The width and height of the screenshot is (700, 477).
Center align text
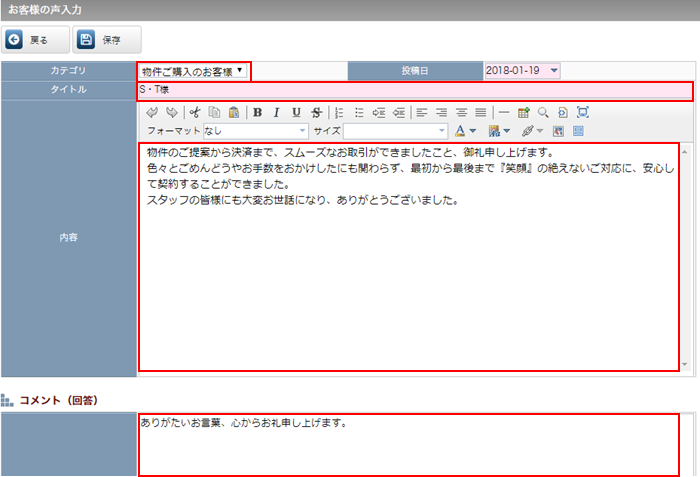pyautogui.click(x=461, y=113)
